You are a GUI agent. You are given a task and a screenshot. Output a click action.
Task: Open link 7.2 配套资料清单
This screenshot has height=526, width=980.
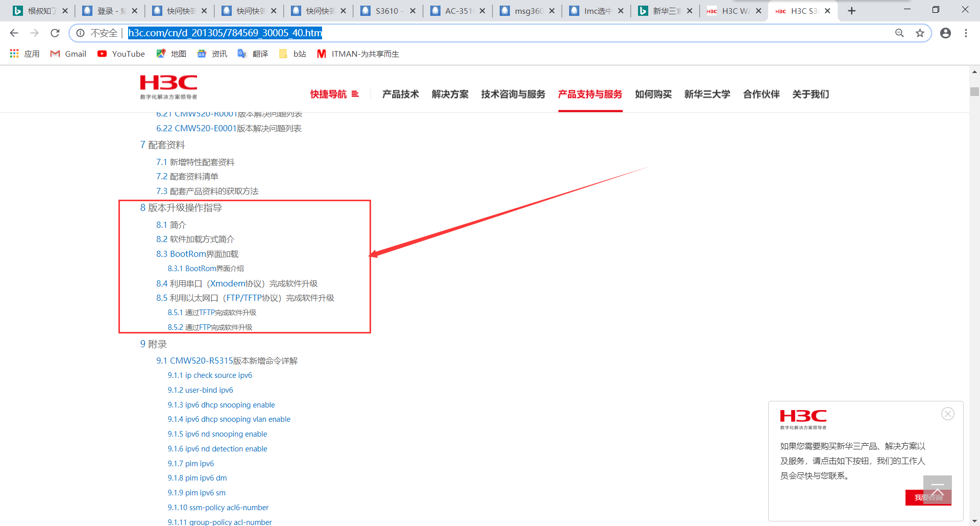[x=187, y=176]
